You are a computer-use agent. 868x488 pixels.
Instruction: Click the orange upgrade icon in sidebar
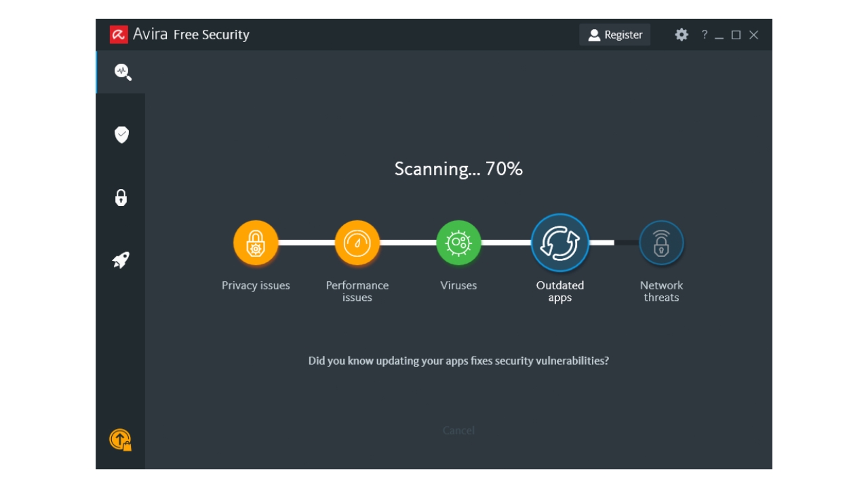121,440
